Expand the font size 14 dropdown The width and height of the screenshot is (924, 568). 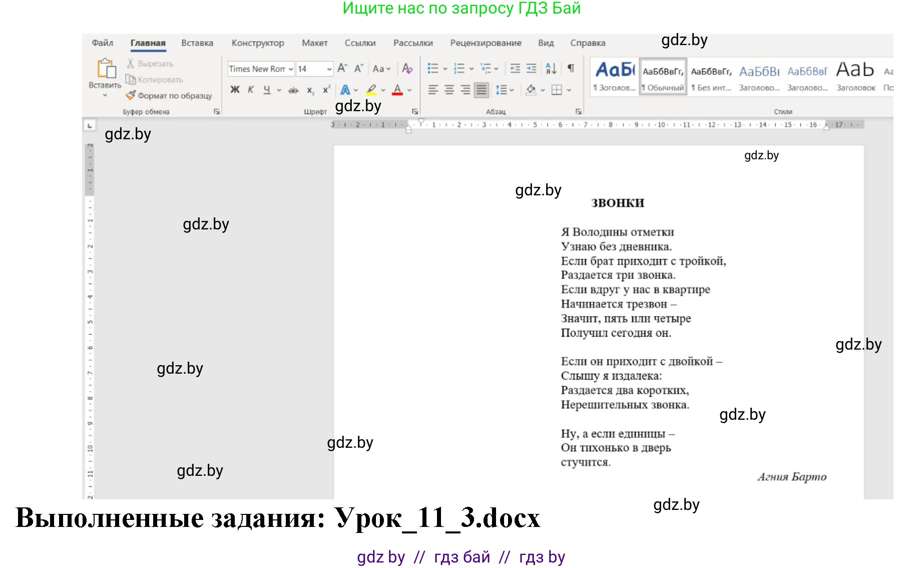329,69
